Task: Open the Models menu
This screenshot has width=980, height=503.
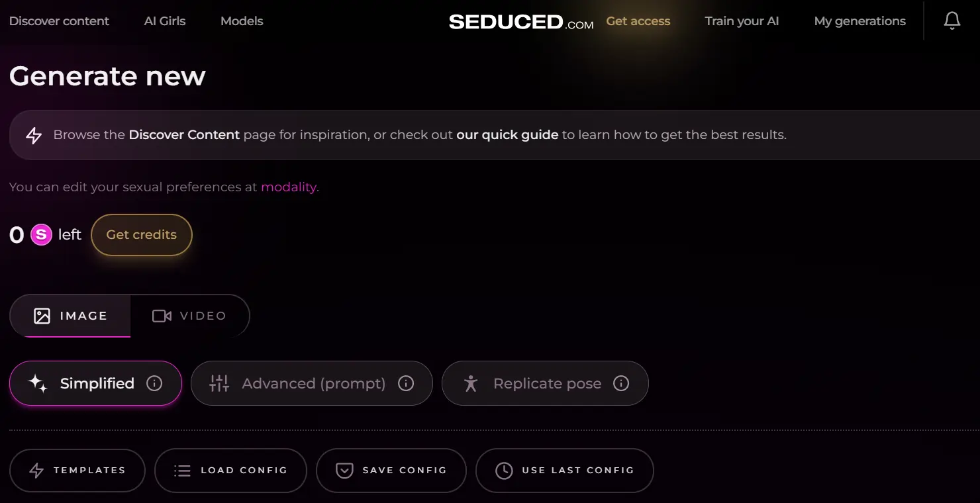Action: click(241, 21)
